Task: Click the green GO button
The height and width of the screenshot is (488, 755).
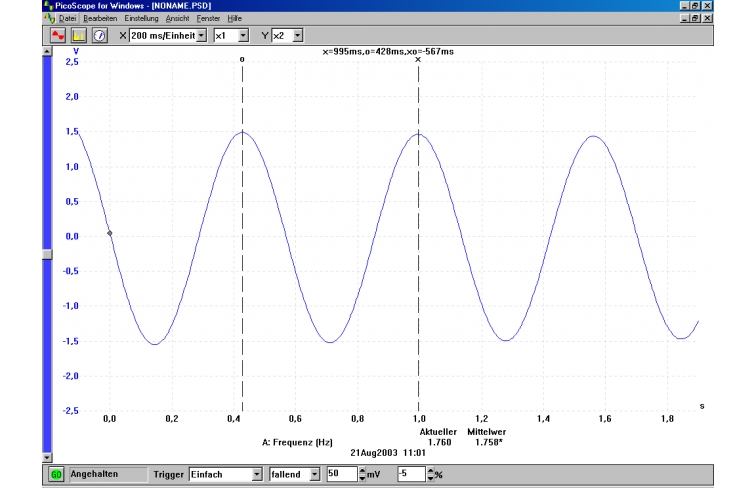Action: tap(56, 475)
